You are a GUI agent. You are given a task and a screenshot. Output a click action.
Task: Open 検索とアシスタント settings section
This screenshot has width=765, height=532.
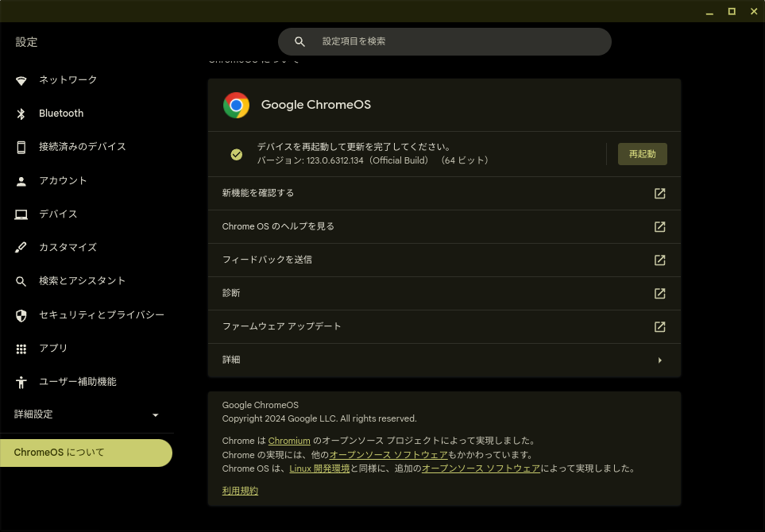click(83, 280)
